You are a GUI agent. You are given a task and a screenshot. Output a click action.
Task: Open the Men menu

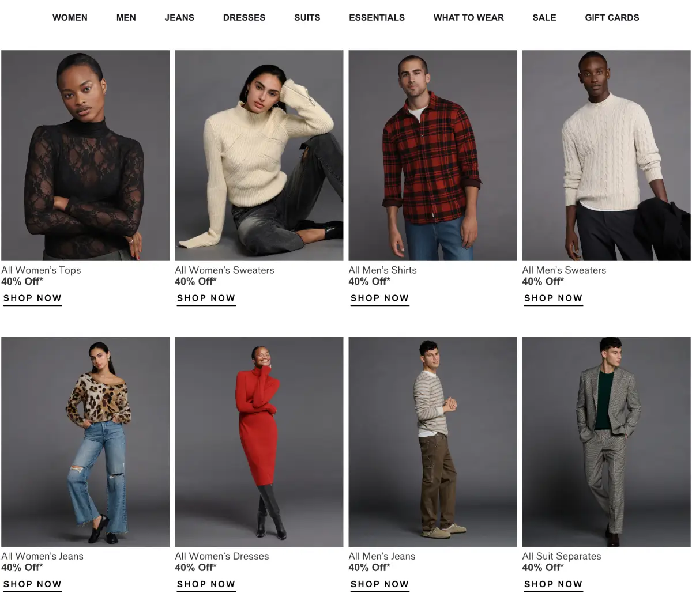coord(126,18)
